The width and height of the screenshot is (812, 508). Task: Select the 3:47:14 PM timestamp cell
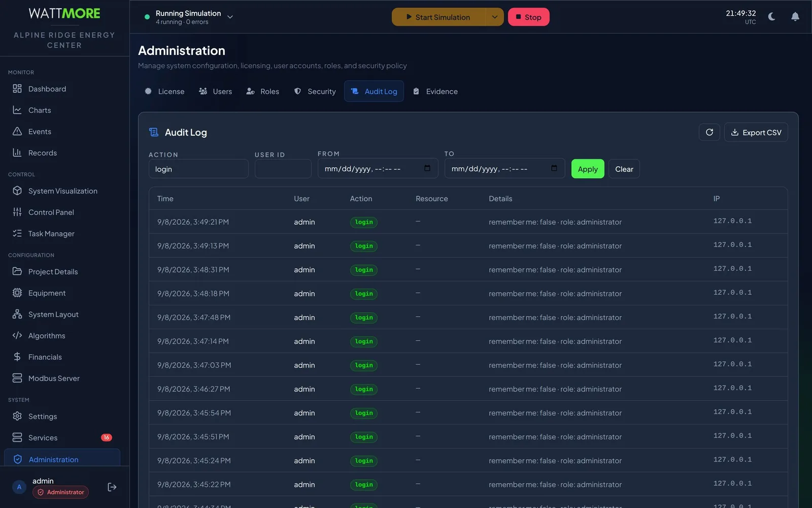click(193, 341)
